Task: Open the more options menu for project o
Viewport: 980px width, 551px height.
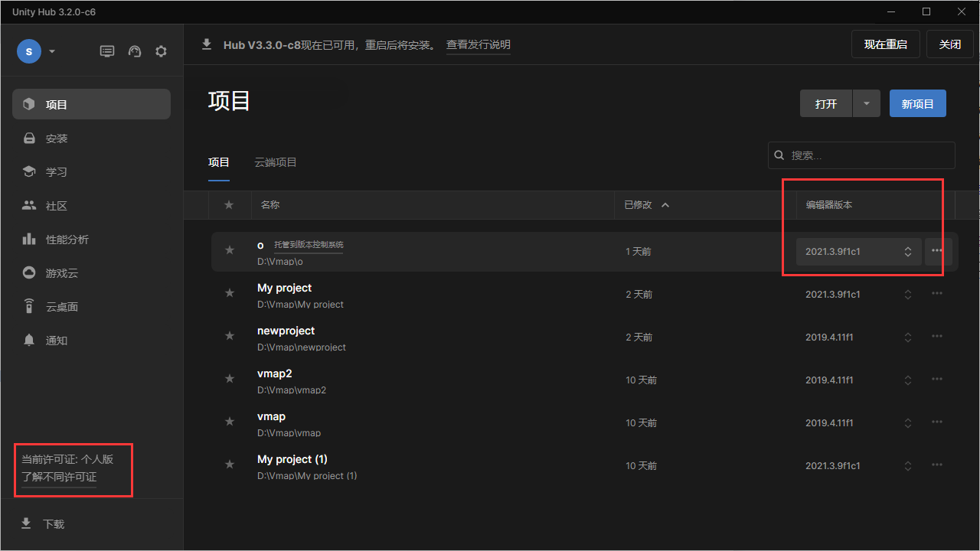Action: (x=937, y=251)
